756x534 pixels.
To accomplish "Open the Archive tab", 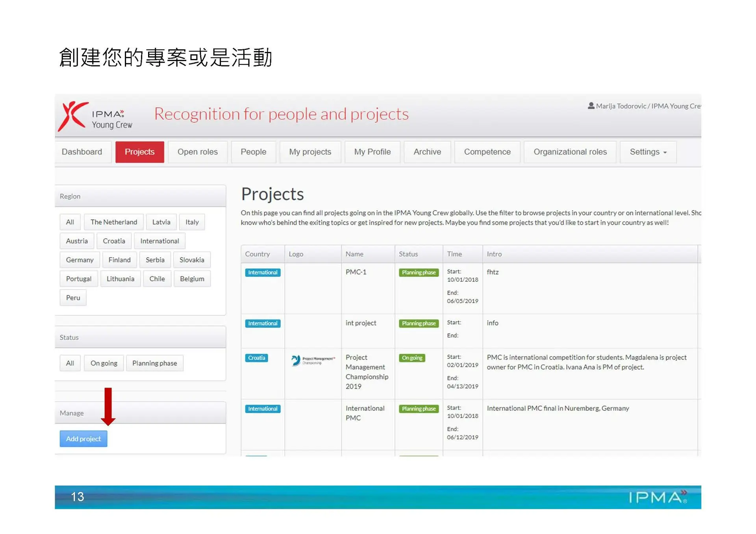I will click(427, 152).
